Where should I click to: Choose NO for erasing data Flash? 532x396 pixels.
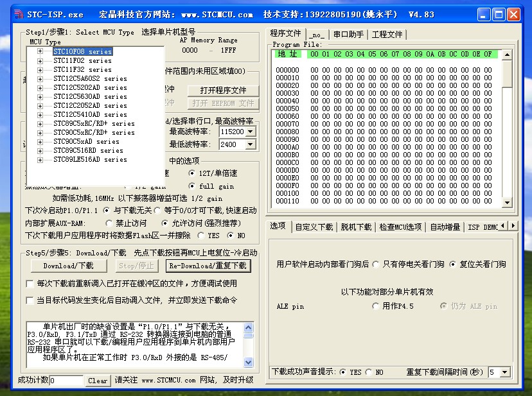click(231, 236)
